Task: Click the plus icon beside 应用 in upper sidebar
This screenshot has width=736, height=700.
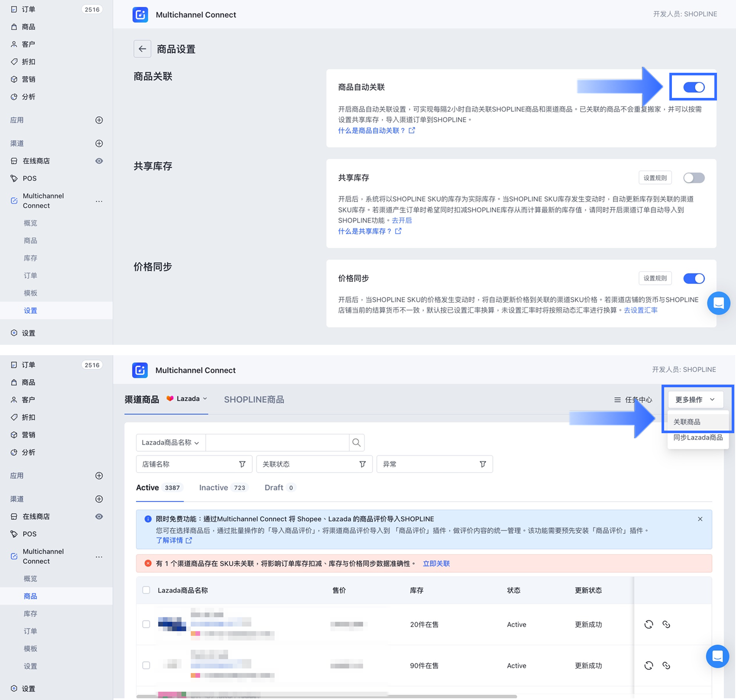Action: tap(99, 120)
